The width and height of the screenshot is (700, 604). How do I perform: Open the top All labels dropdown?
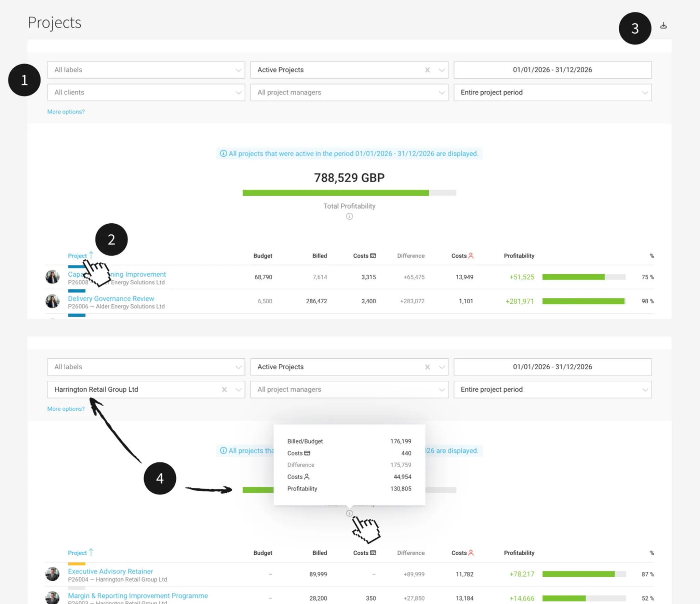click(x=146, y=70)
